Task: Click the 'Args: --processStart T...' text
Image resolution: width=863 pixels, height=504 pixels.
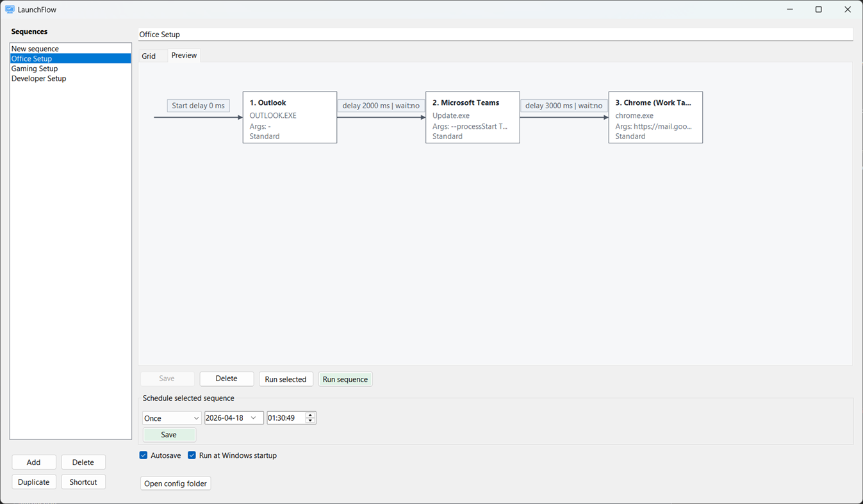Action: [x=470, y=126]
